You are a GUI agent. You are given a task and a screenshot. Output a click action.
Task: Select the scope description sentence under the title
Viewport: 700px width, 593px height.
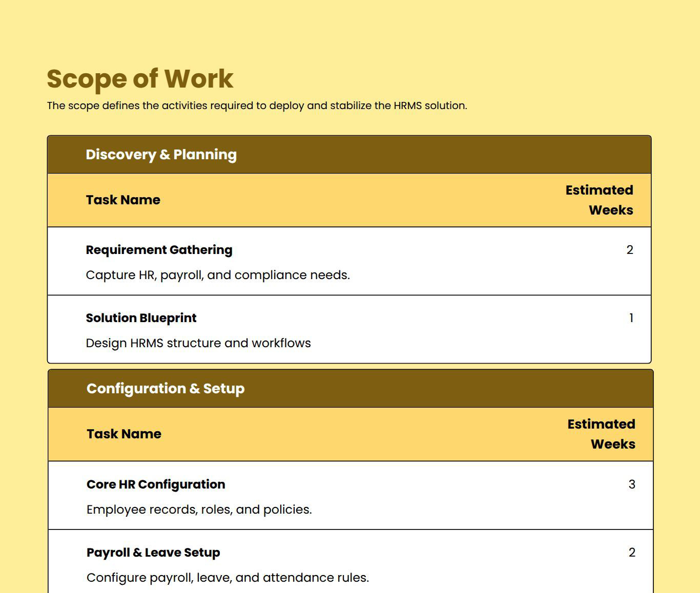click(x=257, y=106)
